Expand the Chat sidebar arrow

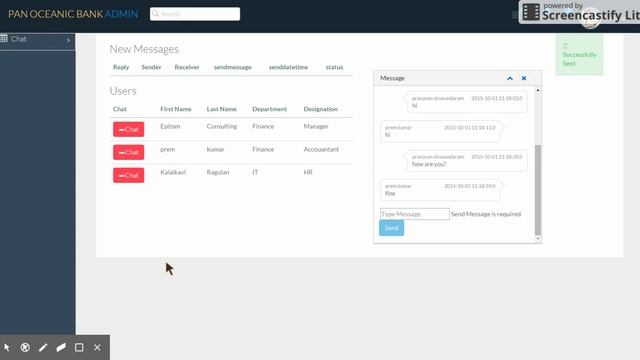[69, 40]
